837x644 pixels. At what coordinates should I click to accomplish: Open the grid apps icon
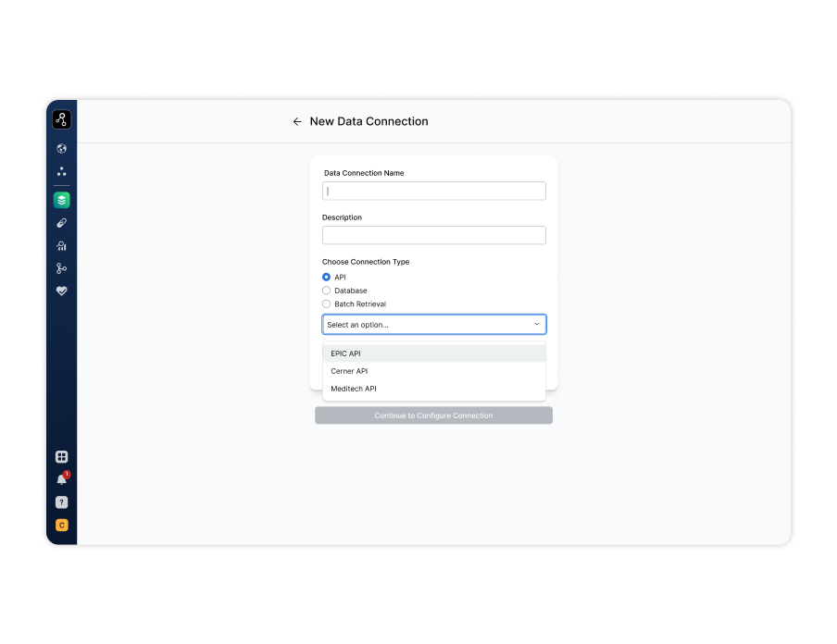61,456
